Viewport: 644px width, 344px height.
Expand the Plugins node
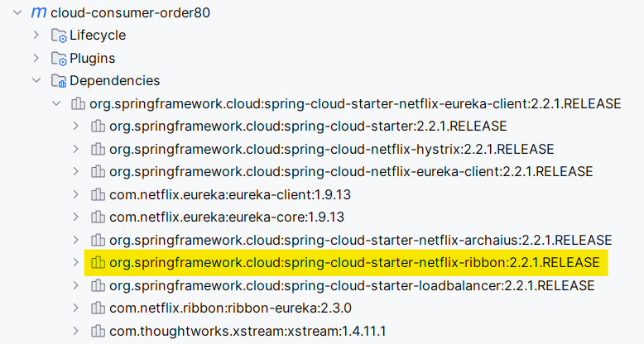pyautogui.click(x=36, y=58)
